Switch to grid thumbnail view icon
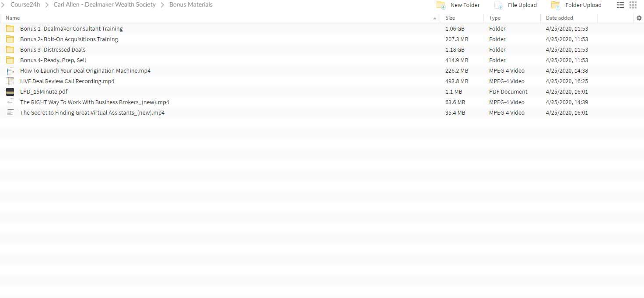This screenshot has width=644, height=298. point(633,5)
